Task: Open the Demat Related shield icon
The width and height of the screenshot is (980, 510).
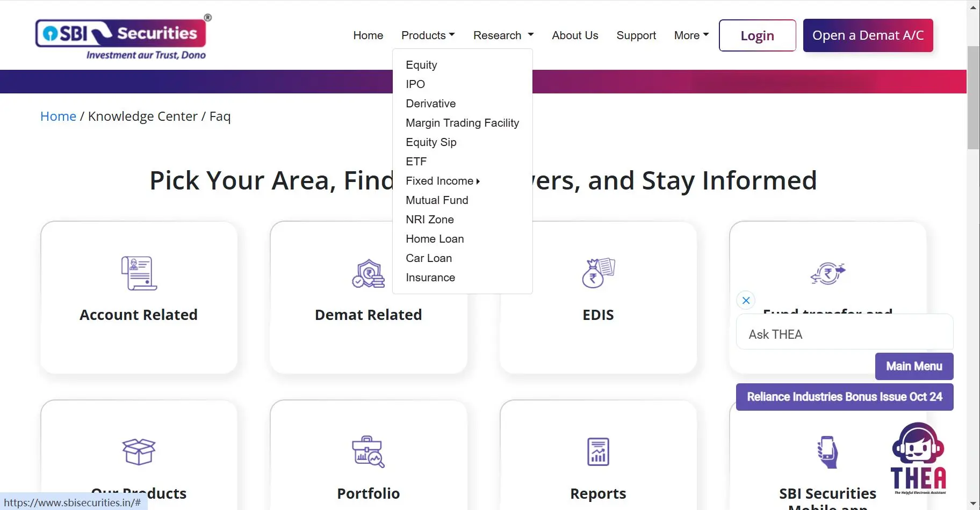Action: [x=369, y=274]
